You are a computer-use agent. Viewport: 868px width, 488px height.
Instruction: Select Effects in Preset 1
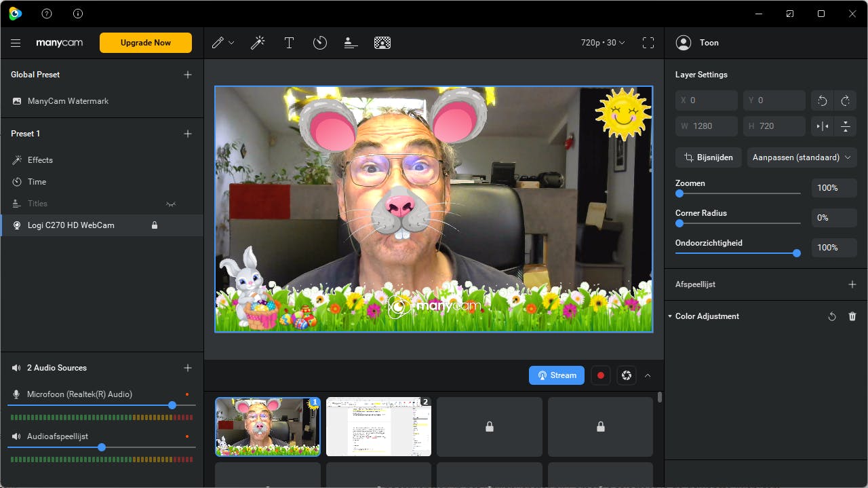tap(40, 160)
